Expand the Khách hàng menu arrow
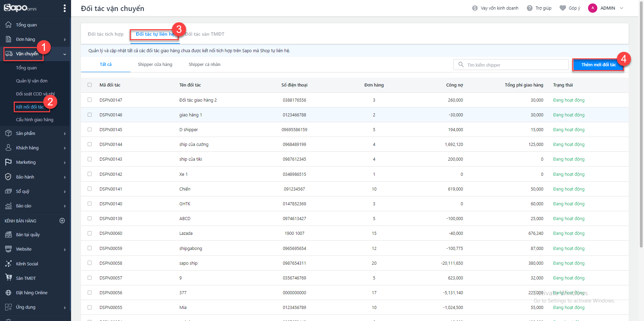644x321 pixels. (x=65, y=148)
